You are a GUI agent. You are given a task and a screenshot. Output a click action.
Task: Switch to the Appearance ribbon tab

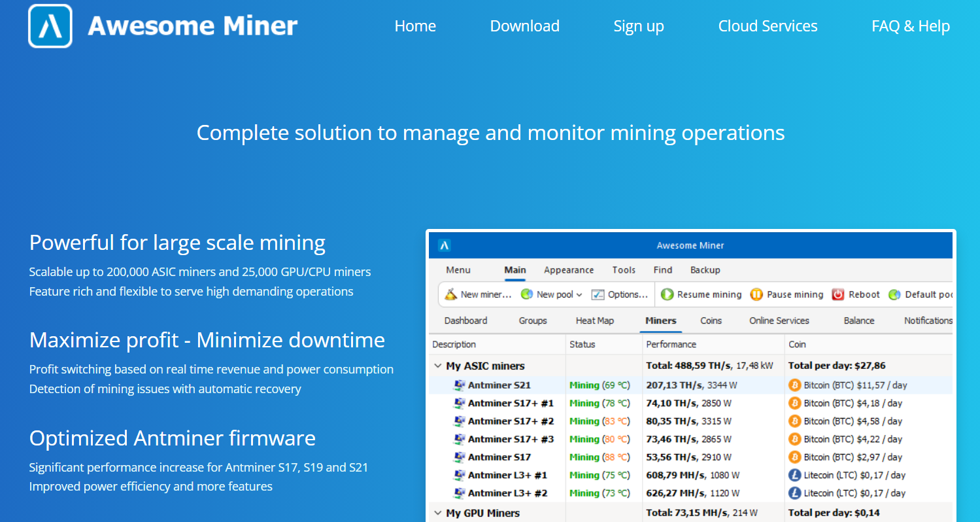[x=569, y=270]
